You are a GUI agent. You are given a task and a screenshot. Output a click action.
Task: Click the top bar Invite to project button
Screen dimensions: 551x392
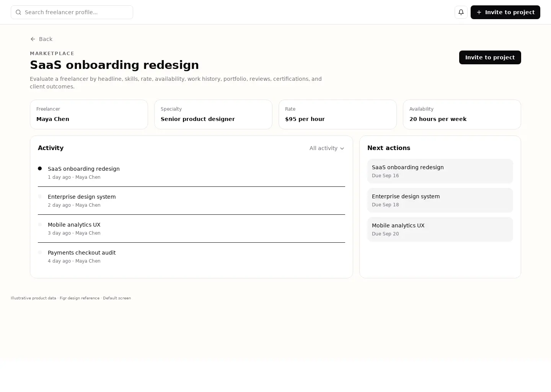505,12
